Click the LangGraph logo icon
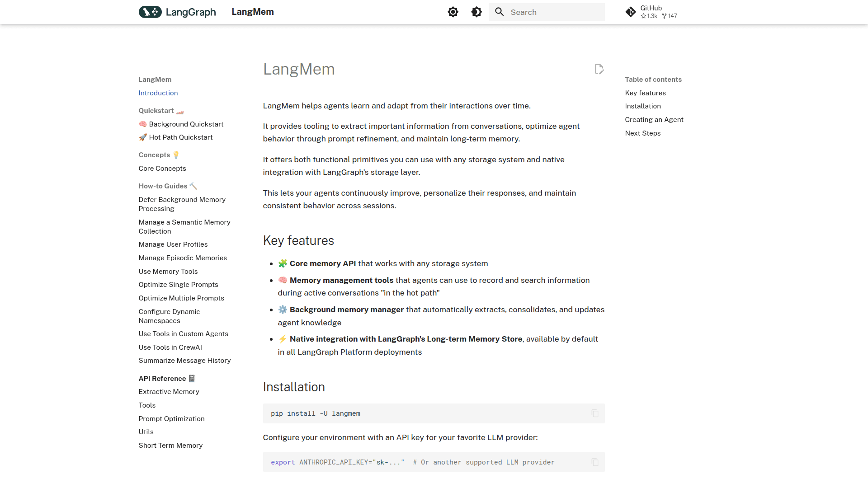 (x=150, y=12)
